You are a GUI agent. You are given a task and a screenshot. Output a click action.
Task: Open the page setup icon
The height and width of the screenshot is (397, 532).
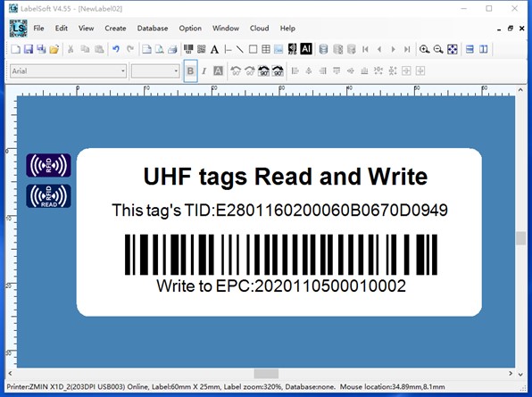point(146,49)
